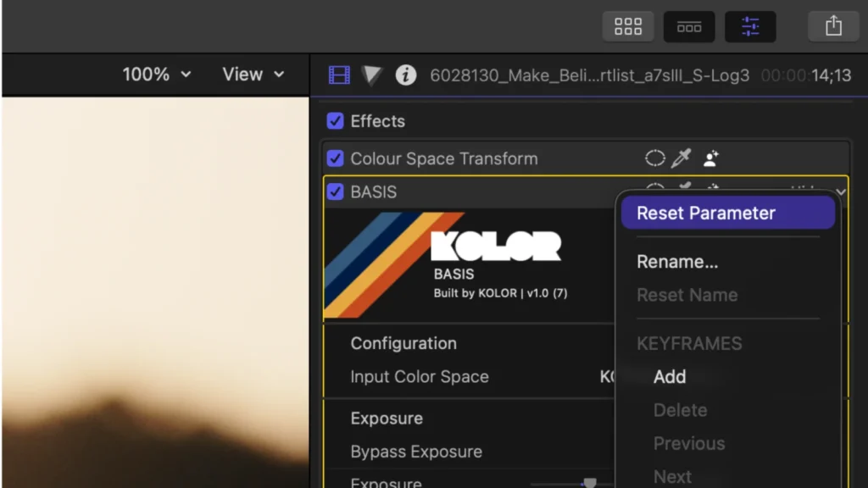
Task: Uncheck the Colour Space Transform effect
Action: pos(335,158)
